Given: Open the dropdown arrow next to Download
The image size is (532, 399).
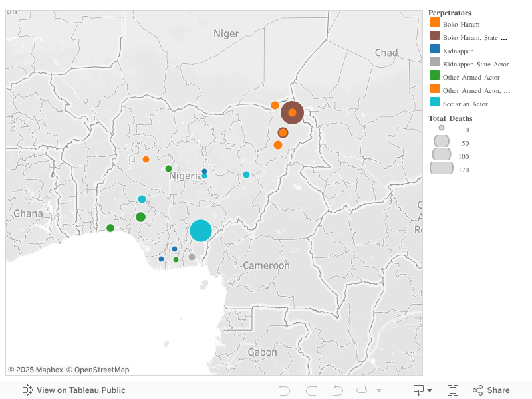Looking at the screenshot, I should coord(430,390).
